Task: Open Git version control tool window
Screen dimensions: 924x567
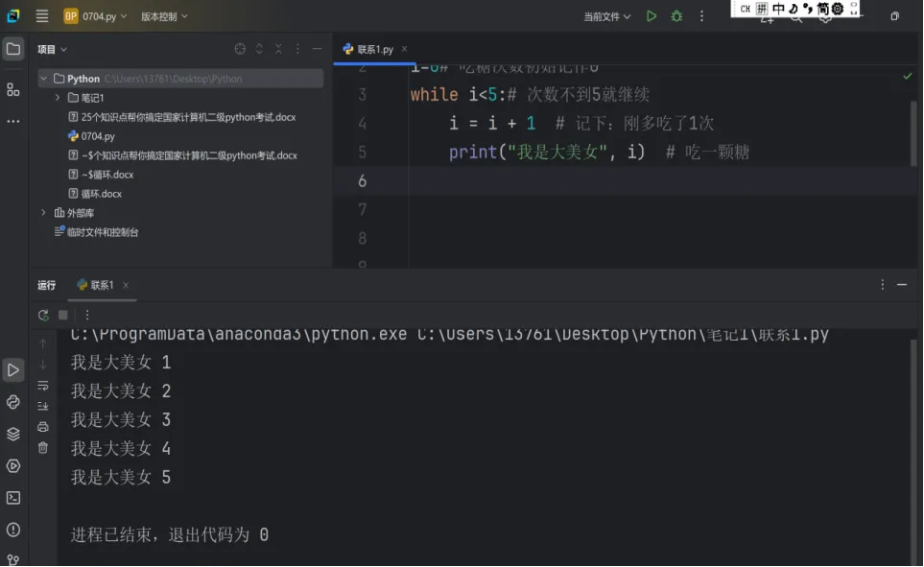Action: click(x=13, y=559)
